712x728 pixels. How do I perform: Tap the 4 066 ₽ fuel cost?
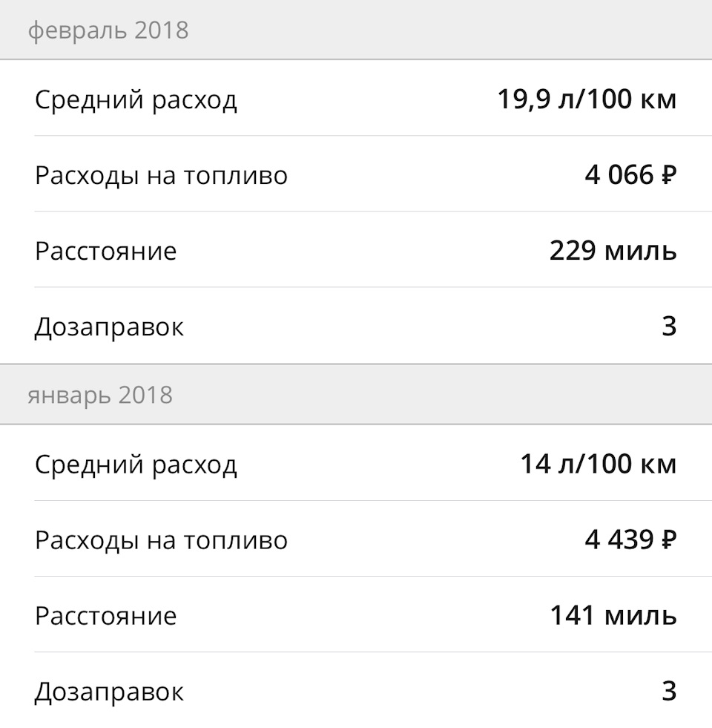coord(630,175)
